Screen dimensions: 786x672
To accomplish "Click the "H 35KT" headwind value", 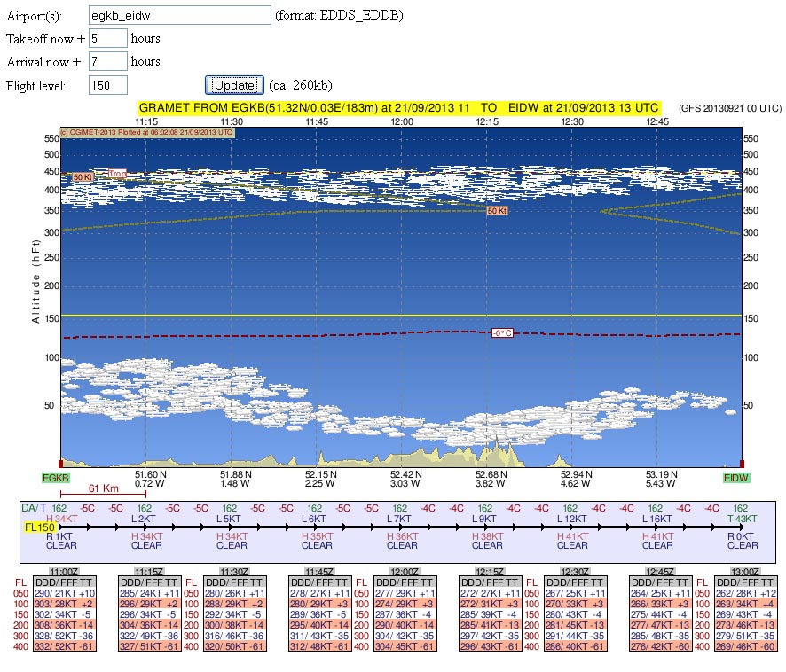I will (317, 536).
